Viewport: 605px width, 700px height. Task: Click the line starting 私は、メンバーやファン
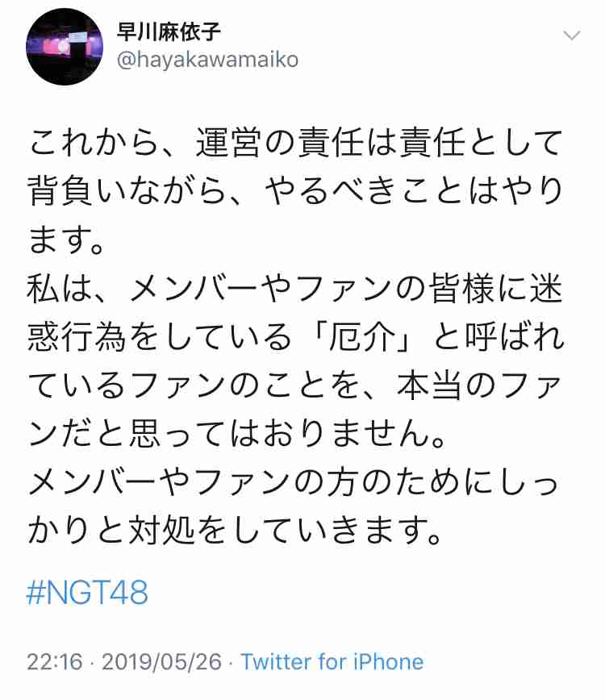[x=294, y=289]
